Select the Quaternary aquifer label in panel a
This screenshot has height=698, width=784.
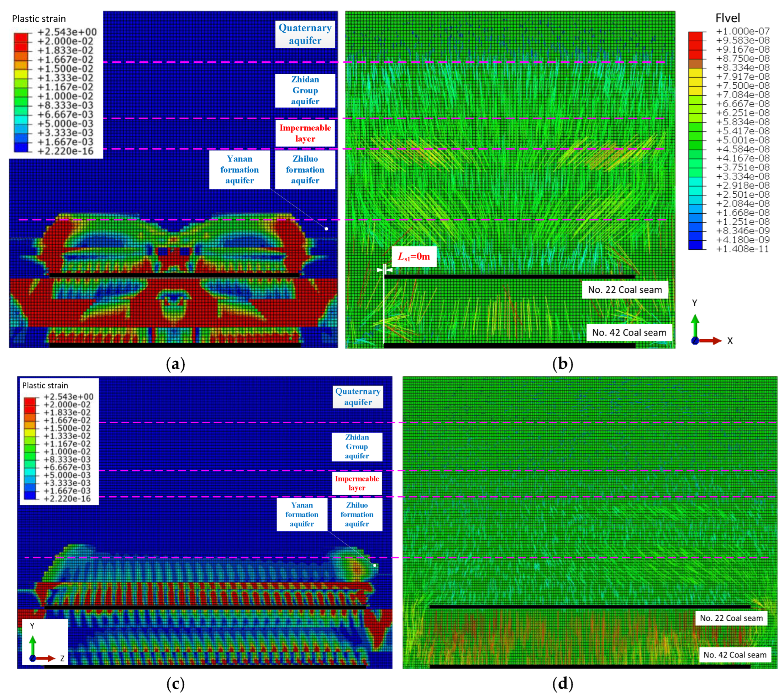click(305, 34)
